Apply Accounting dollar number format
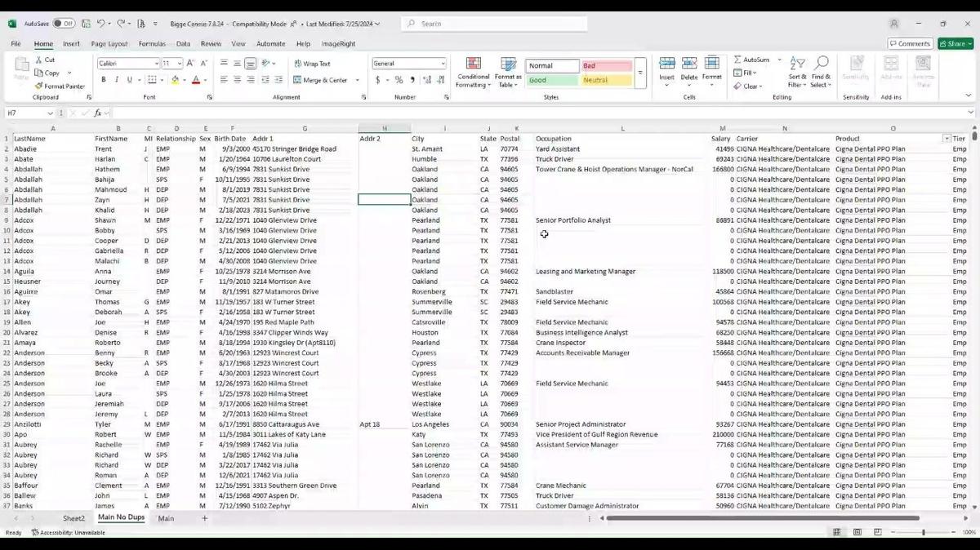The height and width of the screenshot is (550, 980). click(377, 80)
